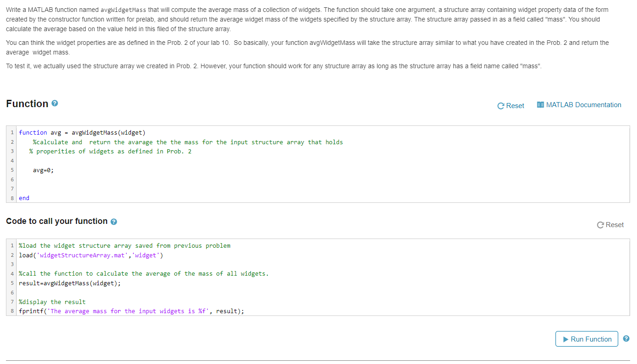The width and height of the screenshot is (637, 364).
Task: Click the fprintf average mass output line
Action: point(131,311)
